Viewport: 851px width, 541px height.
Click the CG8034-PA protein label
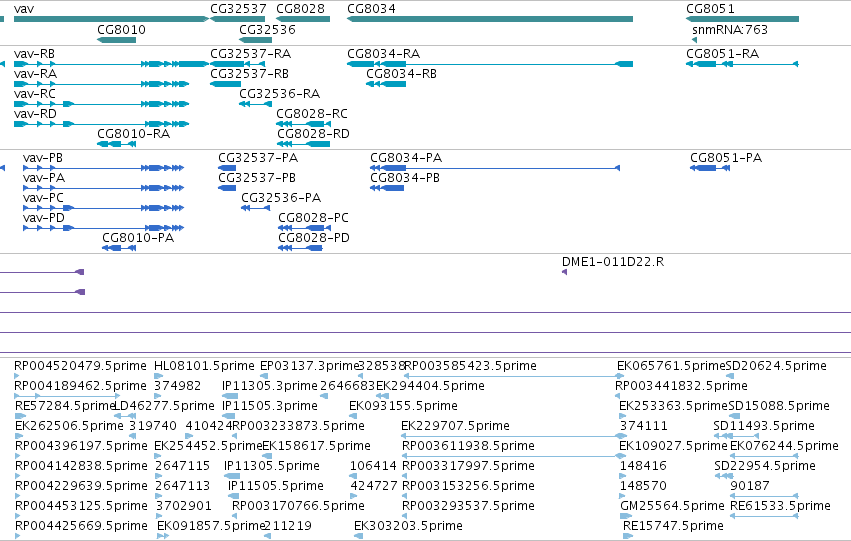pyautogui.click(x=406, y=158)
